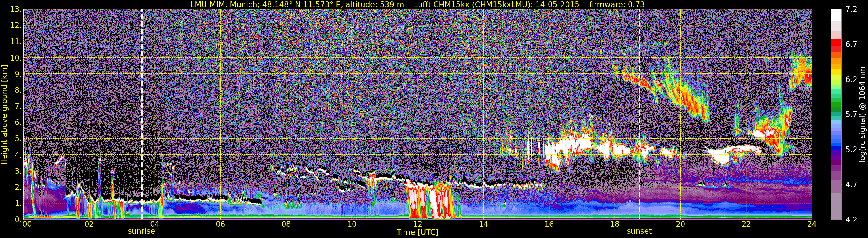Click the '20' time axis tick label
868x238 pixels.
[x=680, y=224]
